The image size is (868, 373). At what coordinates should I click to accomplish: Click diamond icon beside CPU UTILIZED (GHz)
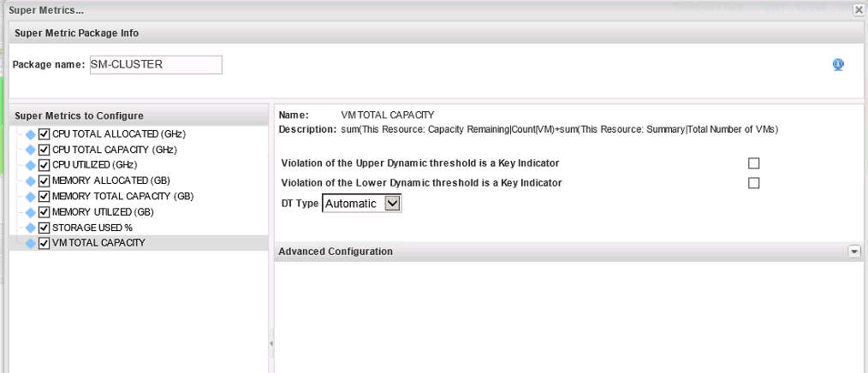click(31, 165)
